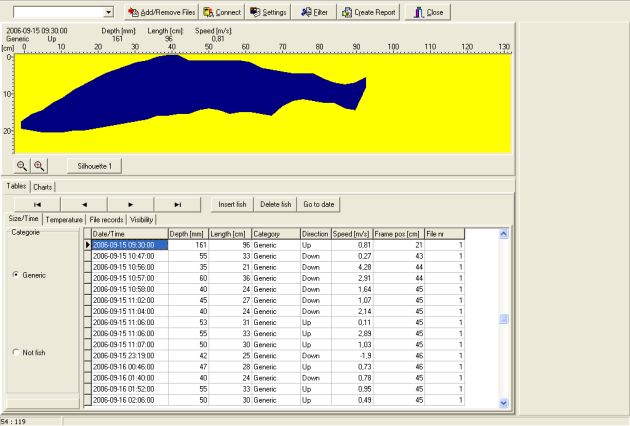The width and height of the screenshot is (630, 426).
Task: Click the Connect toolbar button
Action: [x=222, y=12]
